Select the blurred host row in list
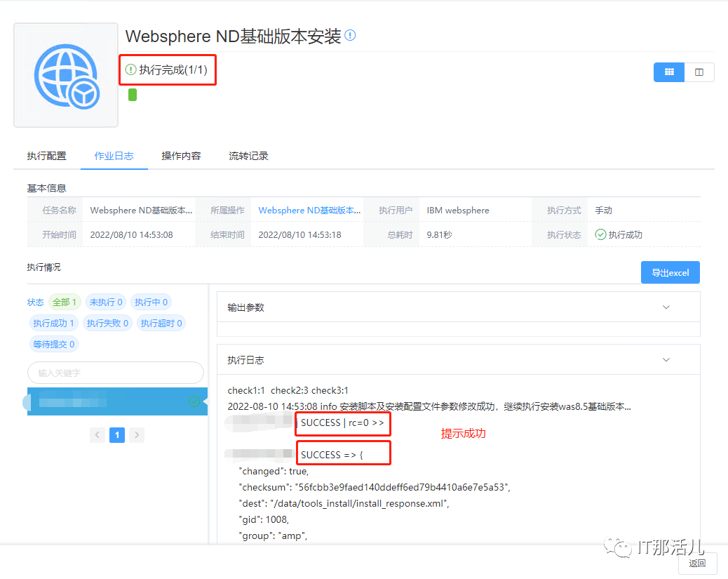728x579 pixels. [117, 401]
